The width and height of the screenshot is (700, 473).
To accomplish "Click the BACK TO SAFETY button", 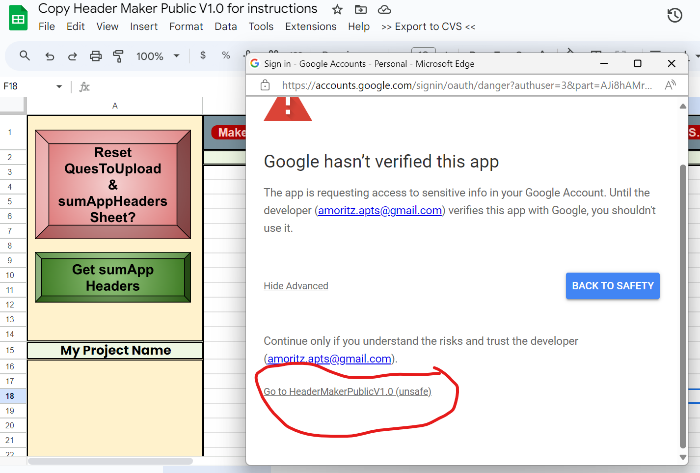I will click(x=612, y=286).
